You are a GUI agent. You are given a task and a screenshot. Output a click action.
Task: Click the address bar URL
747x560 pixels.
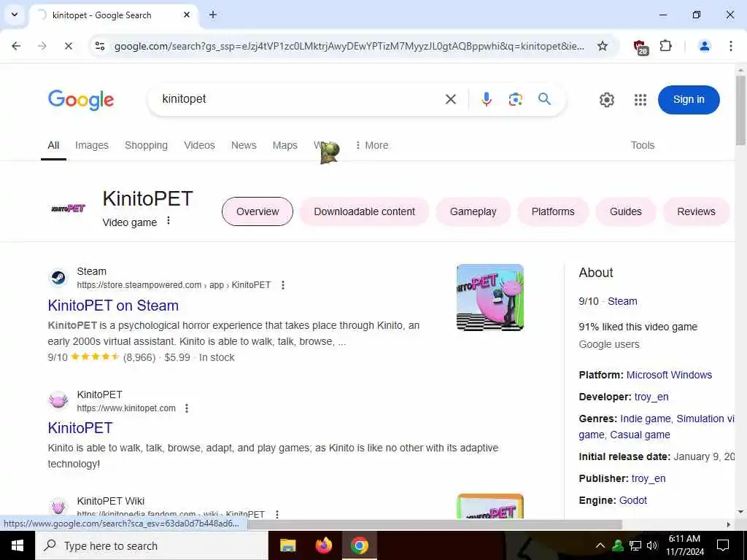(349, 46)
